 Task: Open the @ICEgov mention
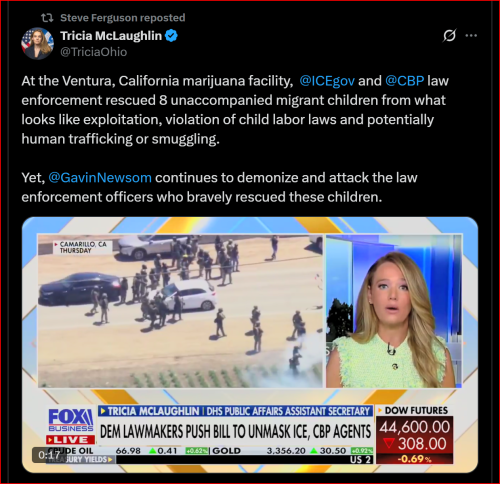pyautogui.click(x=327, y=81)
